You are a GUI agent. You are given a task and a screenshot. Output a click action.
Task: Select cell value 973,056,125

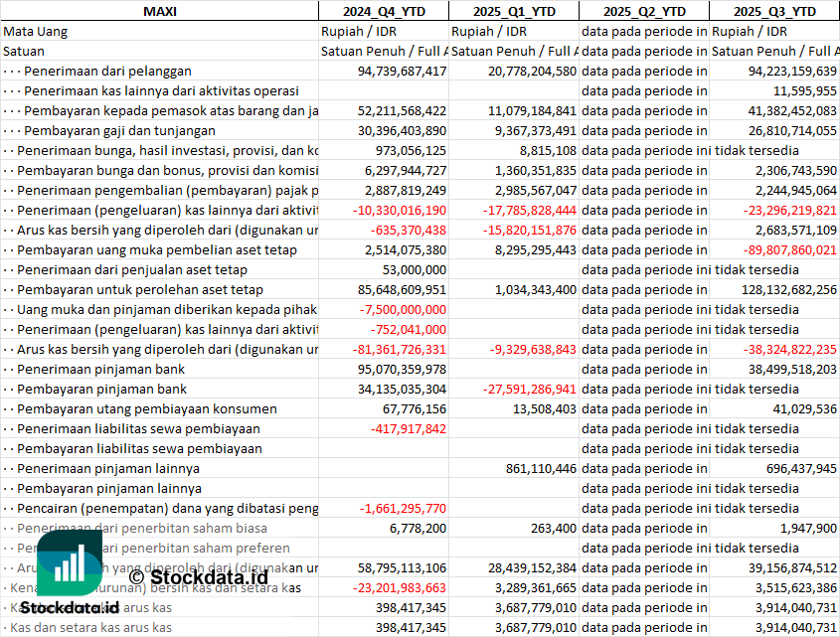point(411,150)
